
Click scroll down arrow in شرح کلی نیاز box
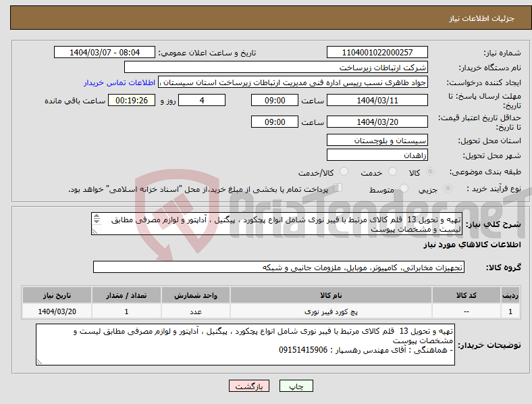(x=97, y=222)
